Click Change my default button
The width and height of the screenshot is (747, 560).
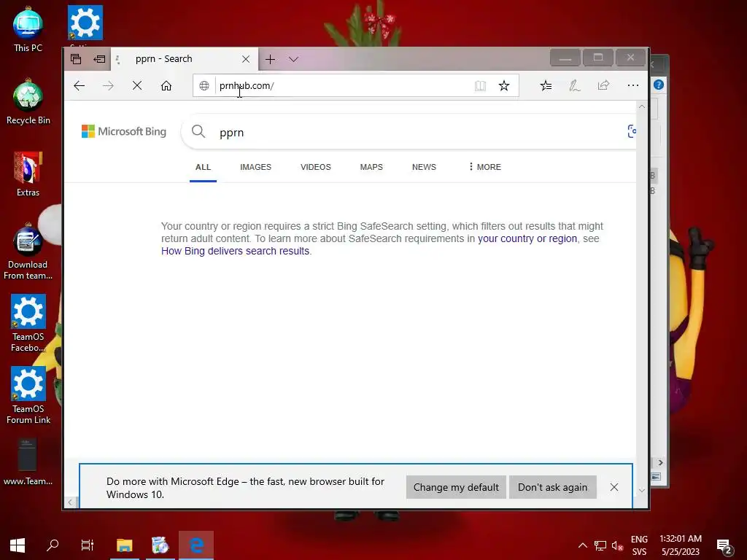point(456,487)
